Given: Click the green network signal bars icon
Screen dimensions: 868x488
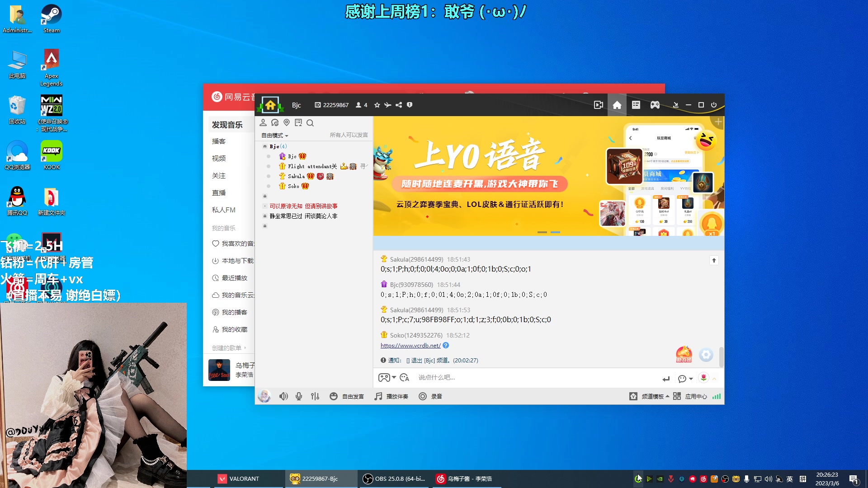Looking at the screenshot, I should [717, 396].
